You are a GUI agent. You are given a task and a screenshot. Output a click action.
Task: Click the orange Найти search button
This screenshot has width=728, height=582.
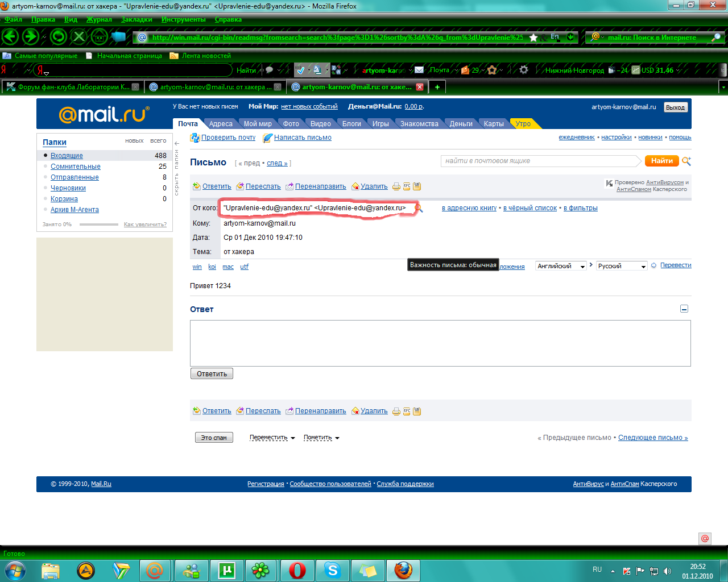click(661, 161)
